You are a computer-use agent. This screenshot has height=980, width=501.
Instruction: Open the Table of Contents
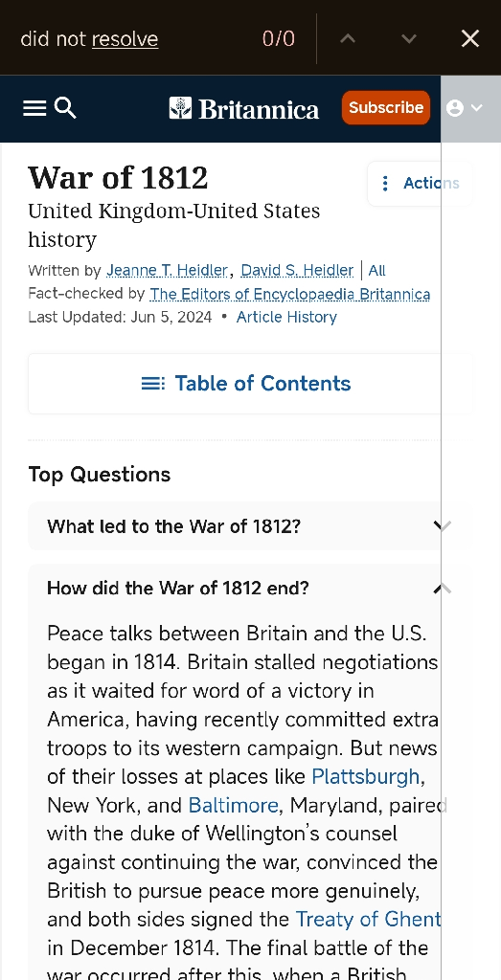pos(250,384)
